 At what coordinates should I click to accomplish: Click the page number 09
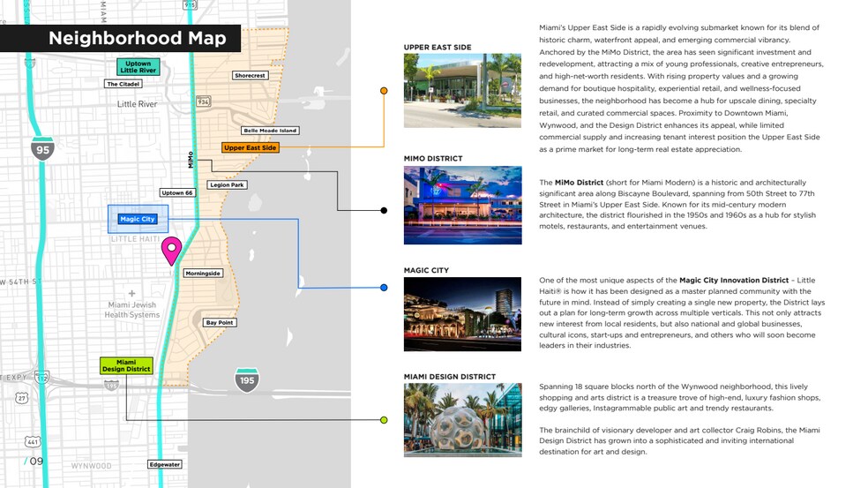point(36,461)
